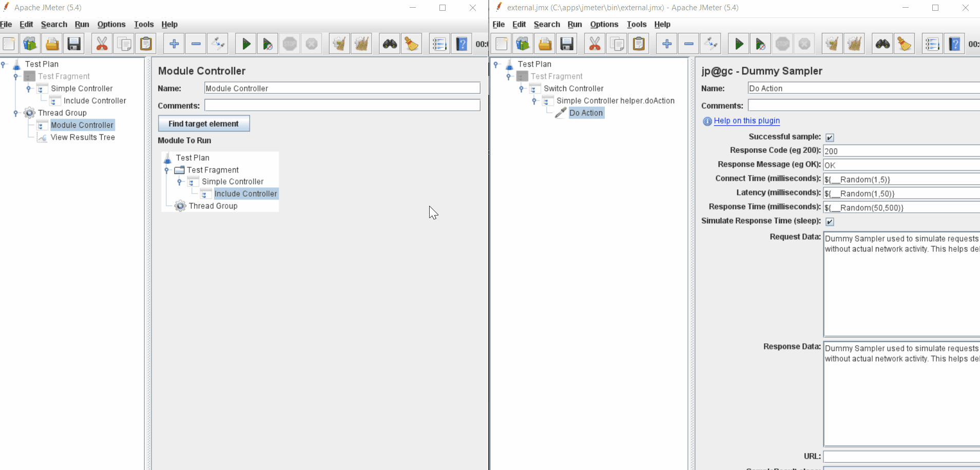
Task: Open the Run menu in external.jmx window
Action: click(575, 24)
